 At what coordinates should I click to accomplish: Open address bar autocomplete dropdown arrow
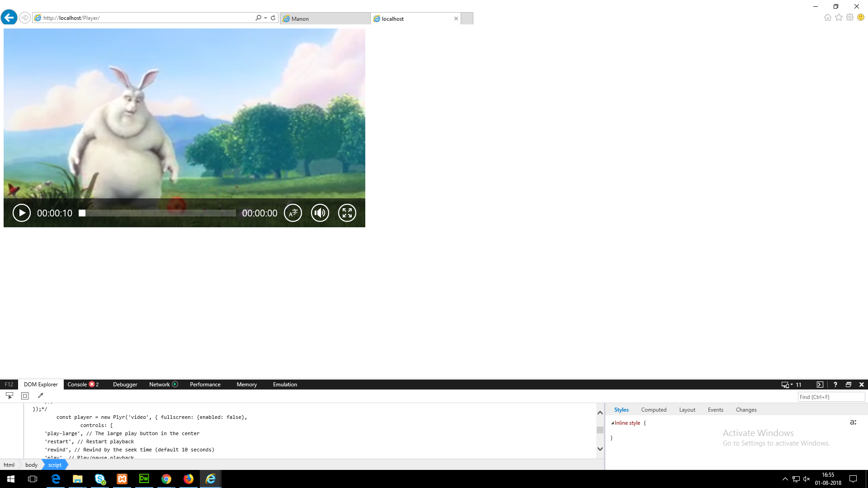click(x=265, y=18)
